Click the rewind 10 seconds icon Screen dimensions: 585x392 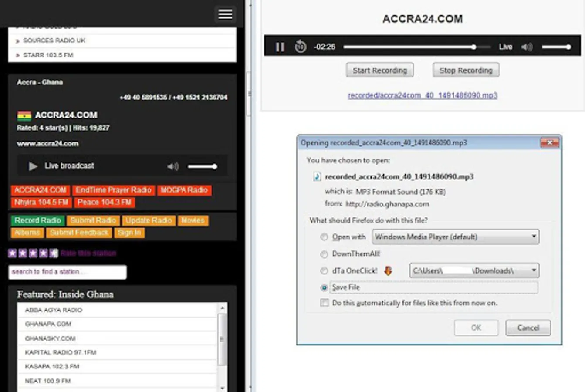(x=301, y=46)
